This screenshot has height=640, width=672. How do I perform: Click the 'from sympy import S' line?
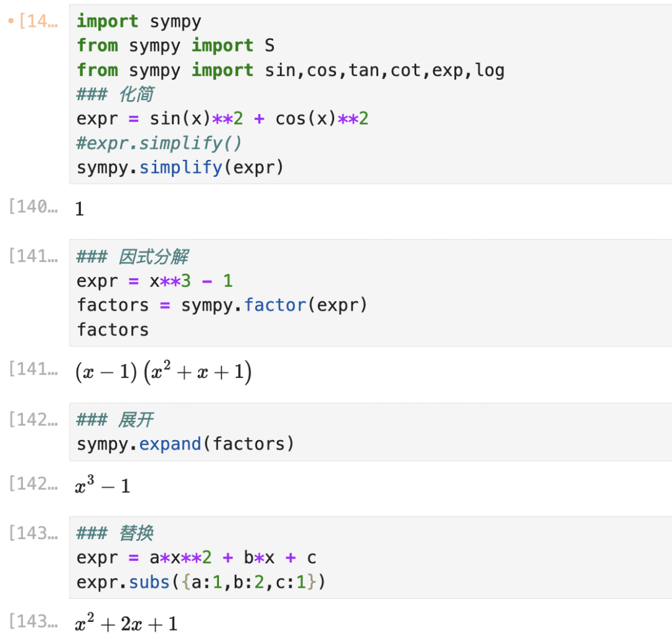click(x=175, y=45)
